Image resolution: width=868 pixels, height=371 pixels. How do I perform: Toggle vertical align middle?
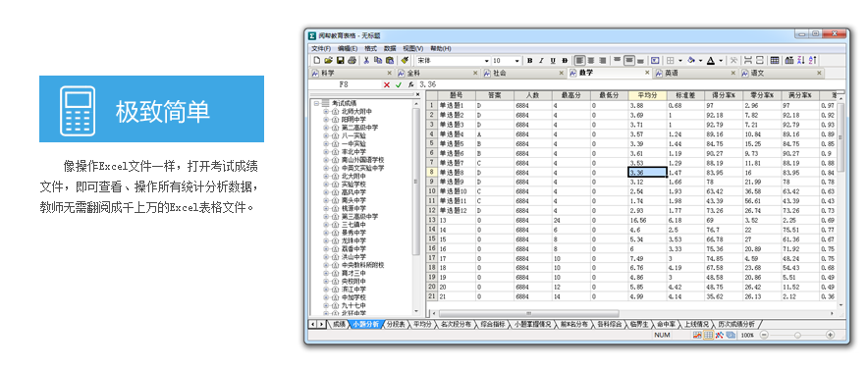(x=629, y=60)
